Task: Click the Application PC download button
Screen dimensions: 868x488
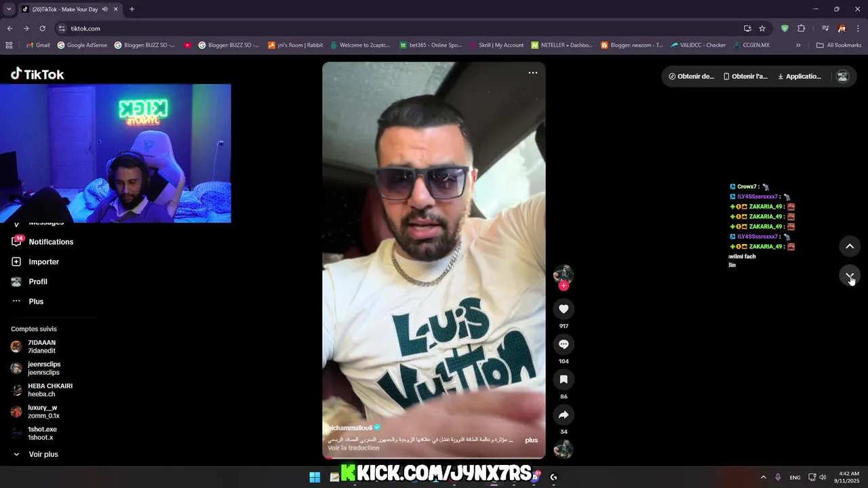Action: (x=800, y=77)
